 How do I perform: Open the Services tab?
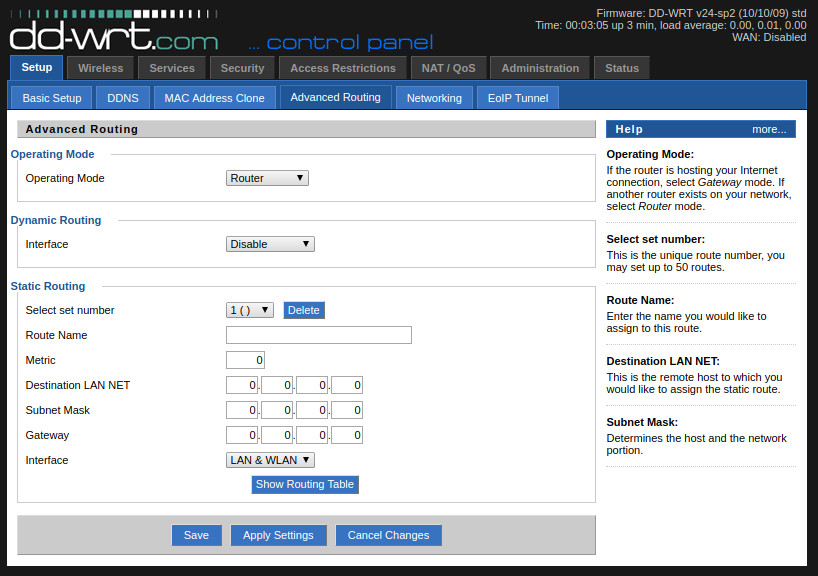[172, 68]
